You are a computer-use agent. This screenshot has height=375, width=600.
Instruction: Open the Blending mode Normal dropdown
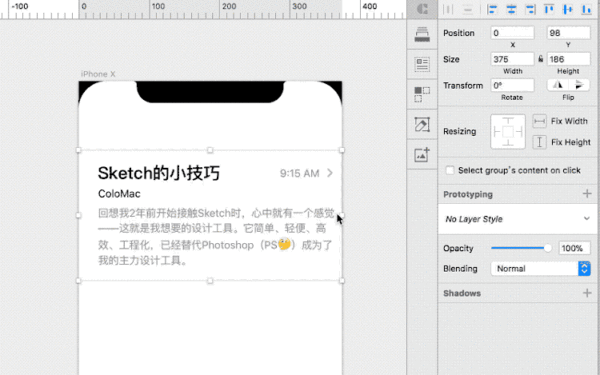click(540, 269)
